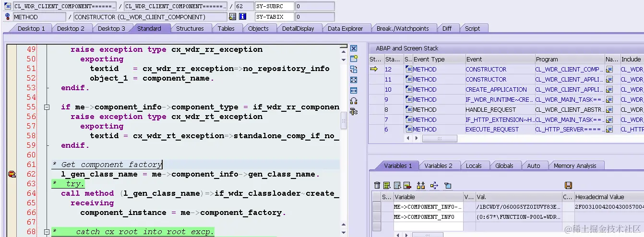
Task: Click the horizontal scrollbar thumb in the stack table
Action: click(x=440, y=138)
